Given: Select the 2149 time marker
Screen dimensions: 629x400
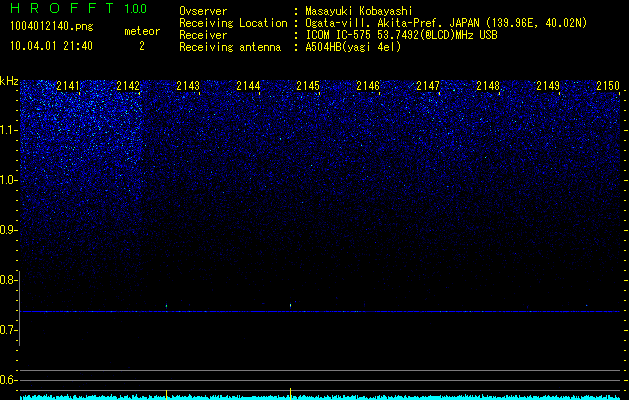Looking at the screenshot, I should (x=548, y=86).
